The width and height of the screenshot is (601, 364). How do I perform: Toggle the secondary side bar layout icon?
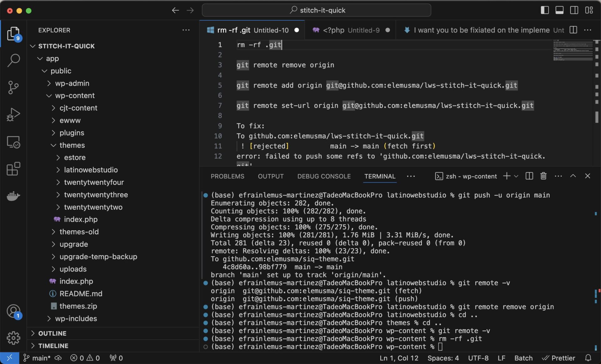(574, 10)
